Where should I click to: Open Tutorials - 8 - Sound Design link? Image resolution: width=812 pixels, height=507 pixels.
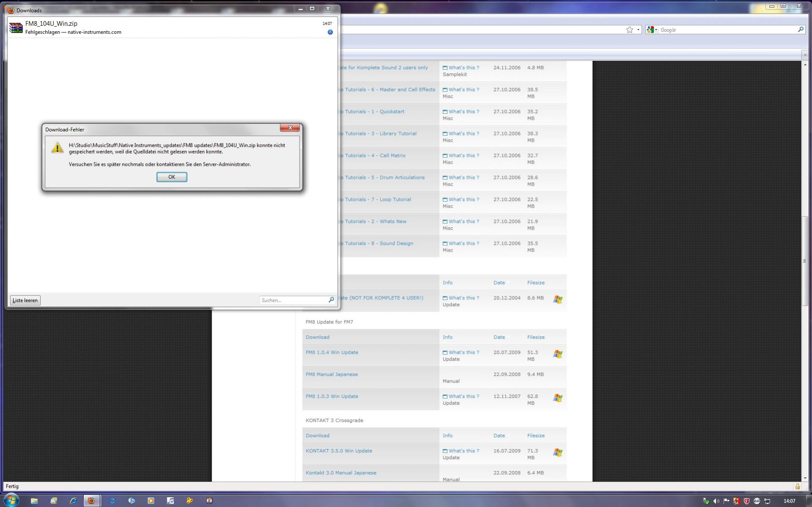(x=377, y=244)
